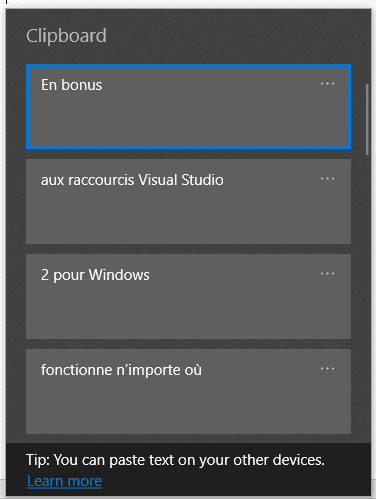Click the 'Clipboard' panel heading
Image resolution: width=376 pixels, height=499 pixels.
66,36
